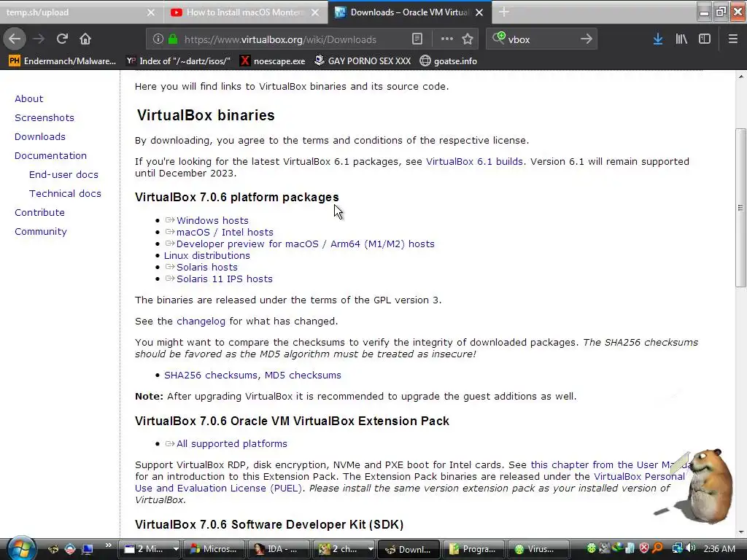This screenshot has height=560, width=747.
Task: Open the noescape.exe bookmark
Action: [x=273, y=61]
